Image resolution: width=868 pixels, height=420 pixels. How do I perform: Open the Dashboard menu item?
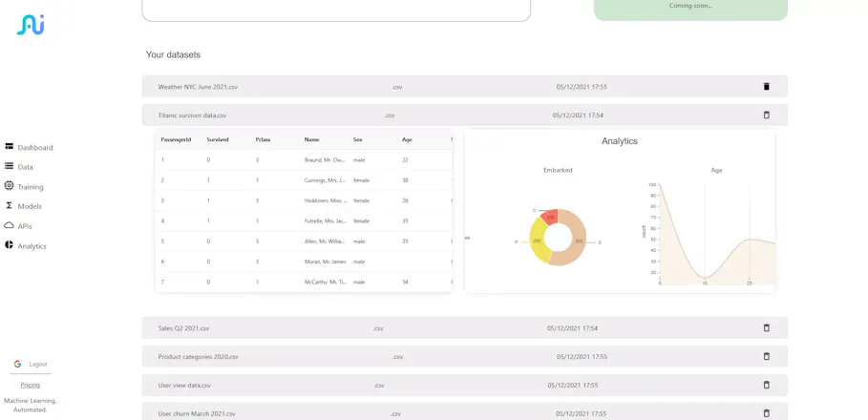coord(35,148)
